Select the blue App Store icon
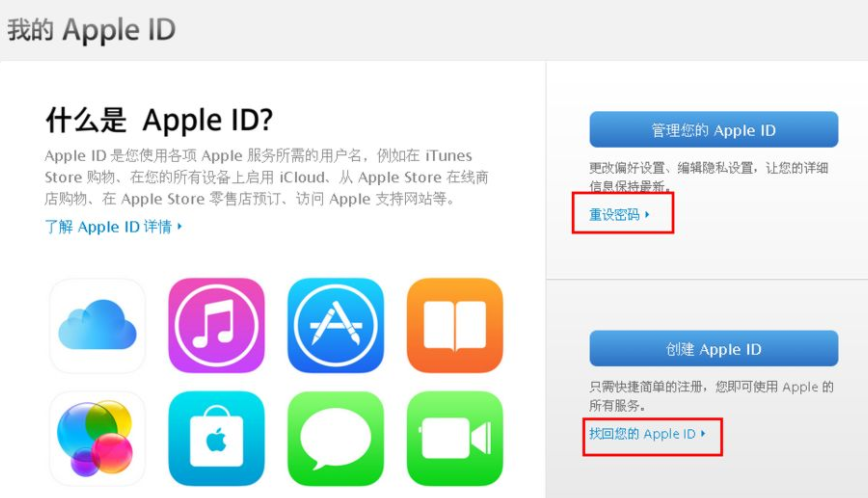The width and height of the screenshot is (868, 498). (x=335, y=326)
